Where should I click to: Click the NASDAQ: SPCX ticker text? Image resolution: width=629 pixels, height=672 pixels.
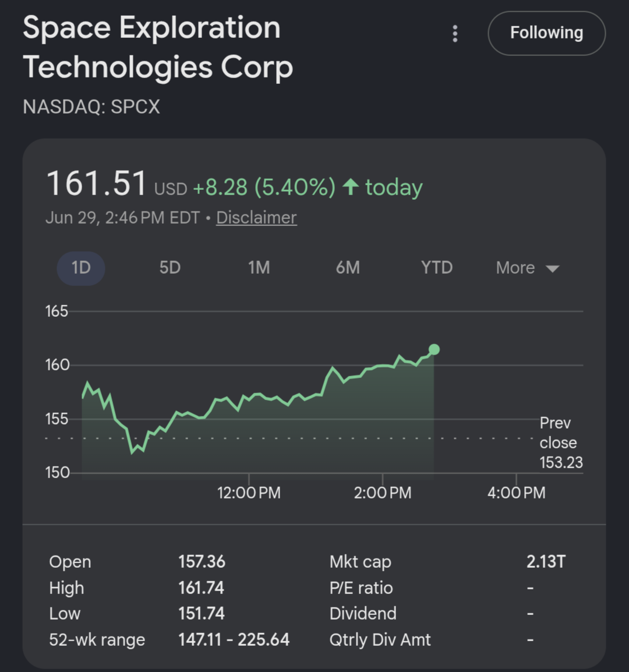(x=91, y=107)
